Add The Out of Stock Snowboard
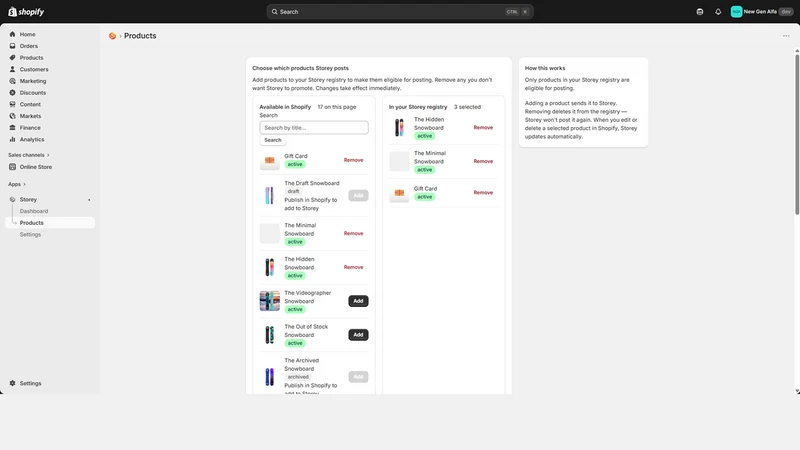The width and height of the screenshot is (800, 450). pyautogui.click(x=358, y=335)
